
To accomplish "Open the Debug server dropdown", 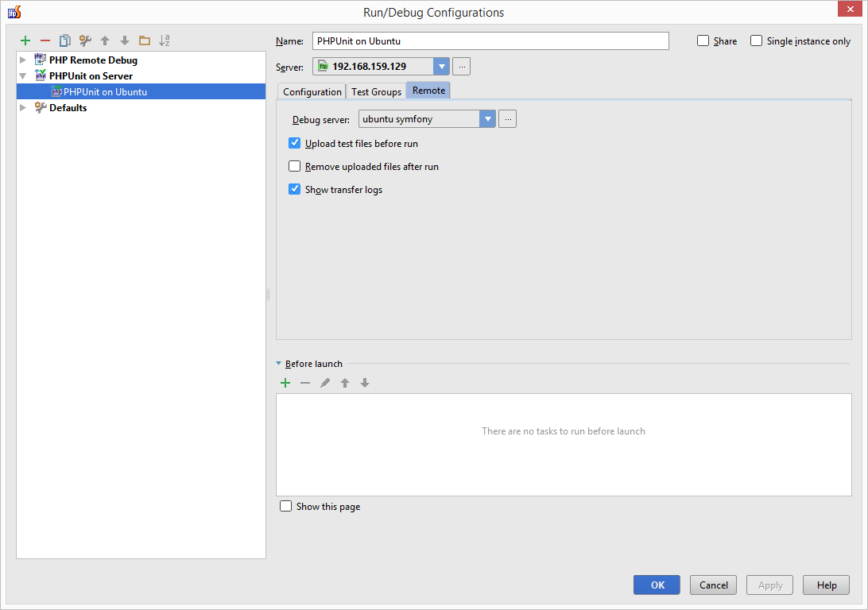I will click(x=487, y=118).
